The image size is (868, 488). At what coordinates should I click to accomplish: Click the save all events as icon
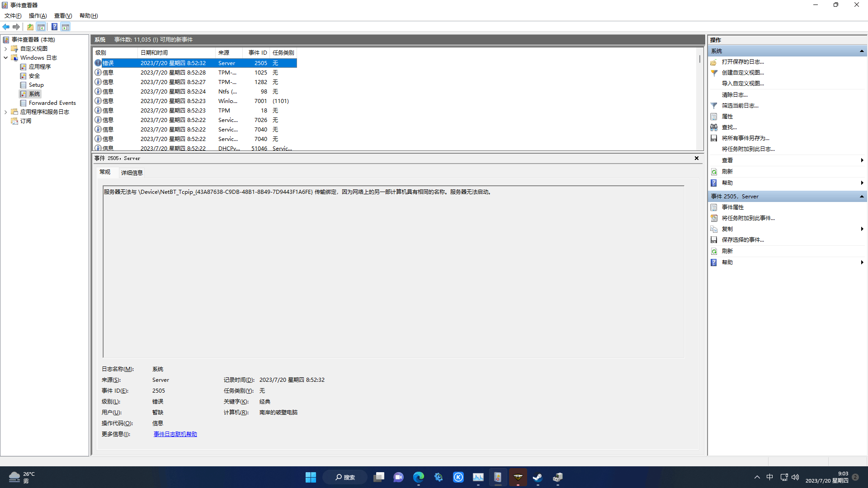coord(714,138)
